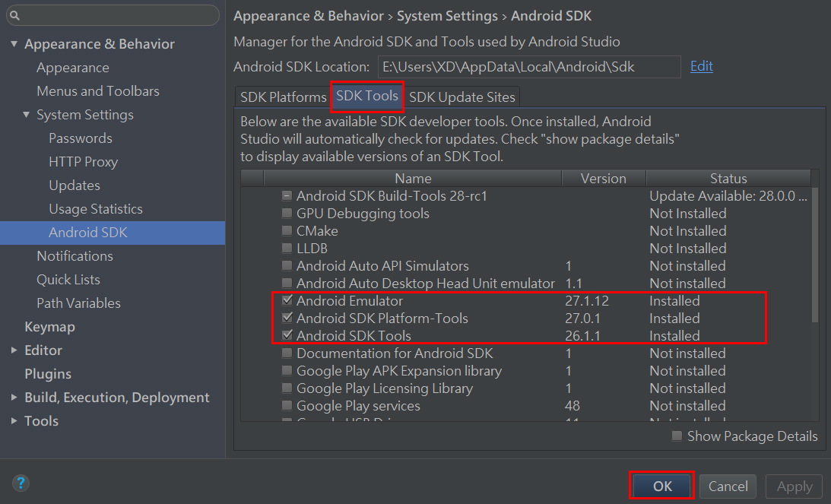Focus the settings search field
Viewport: 831px width, 504px height.
point(113,15)
